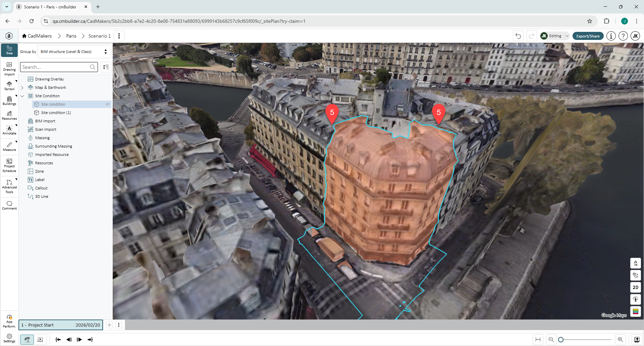
Task: Open the Tree panel tool
Action: click(9, 50)
